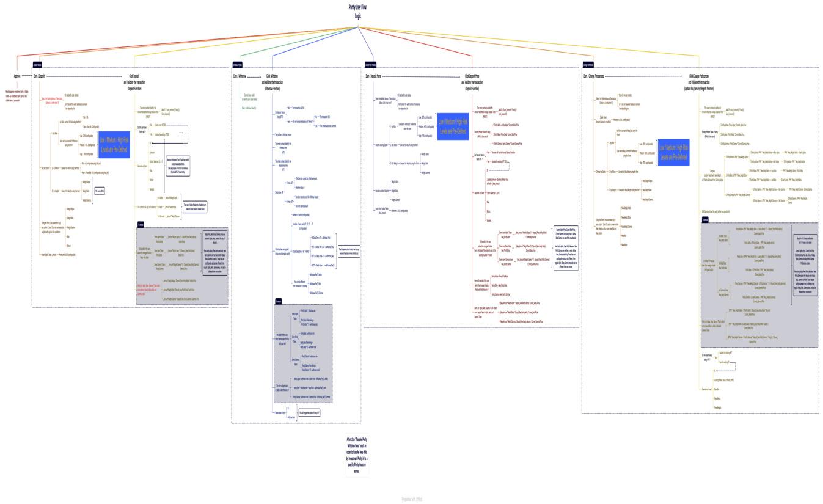This screenshot has width=823, height=504.
Task: Click the gray "Prepared with" credit text at bottom
Action: pyautogui.click(x=412, y=499)
